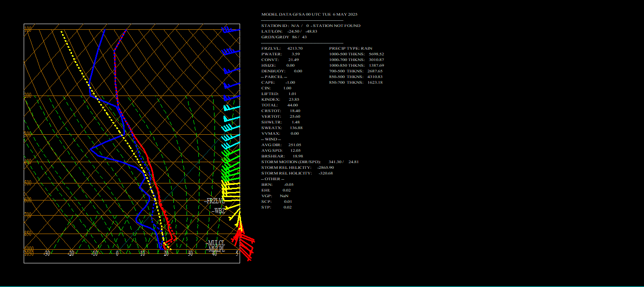Click the STORM REL HELICITY -2865.90 row
The image size is (644, 287).
pyautogui.click(x=297, y=167)
